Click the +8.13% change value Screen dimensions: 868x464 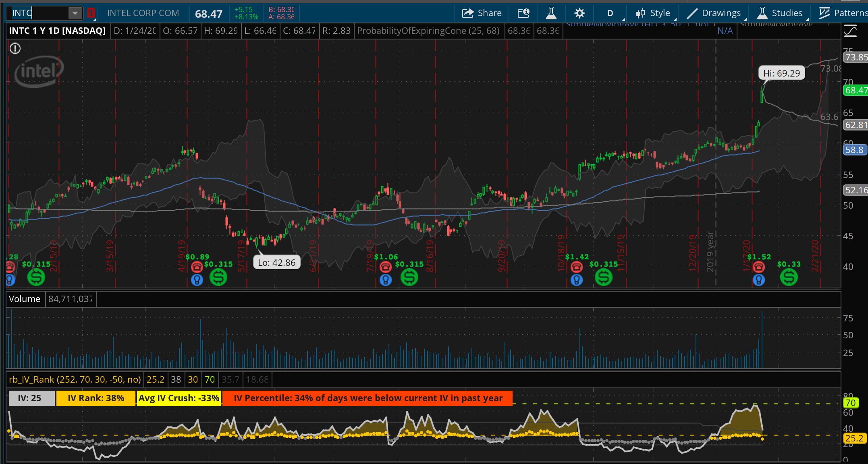coord(246,17)
